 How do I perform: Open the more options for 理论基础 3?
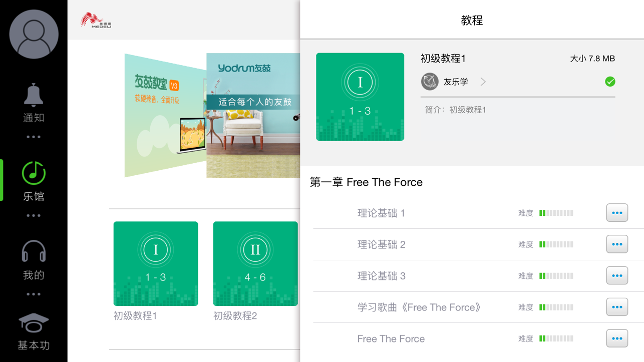point(617,276)
